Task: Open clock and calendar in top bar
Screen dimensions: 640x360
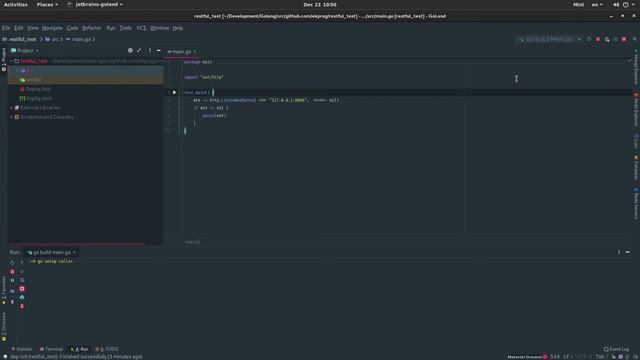Action: 320,4
